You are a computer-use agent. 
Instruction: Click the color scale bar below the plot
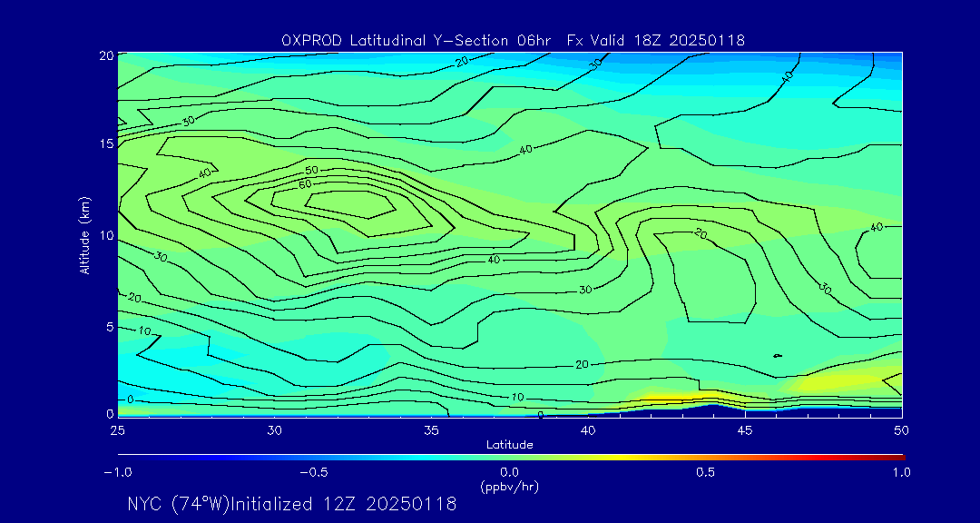[511, 458]
